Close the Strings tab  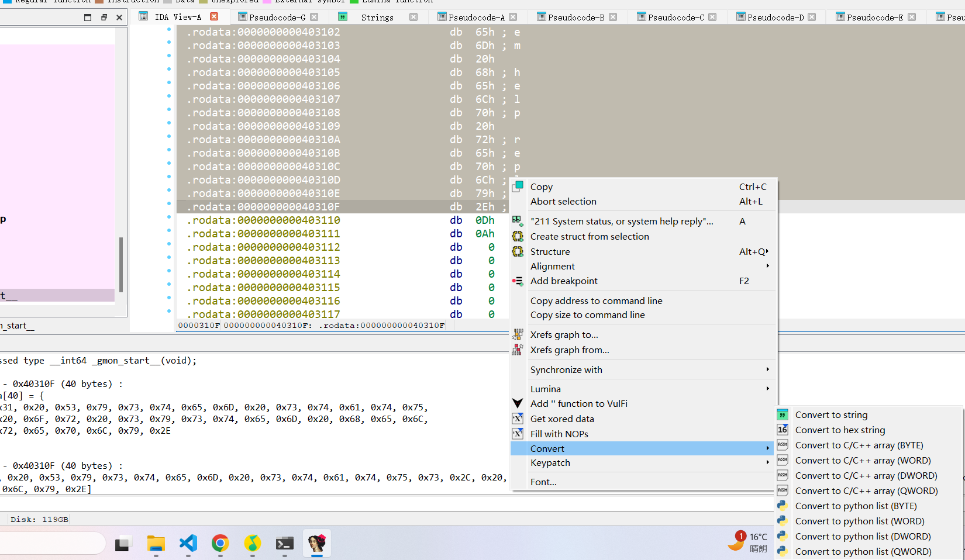[x=413, y=17]
